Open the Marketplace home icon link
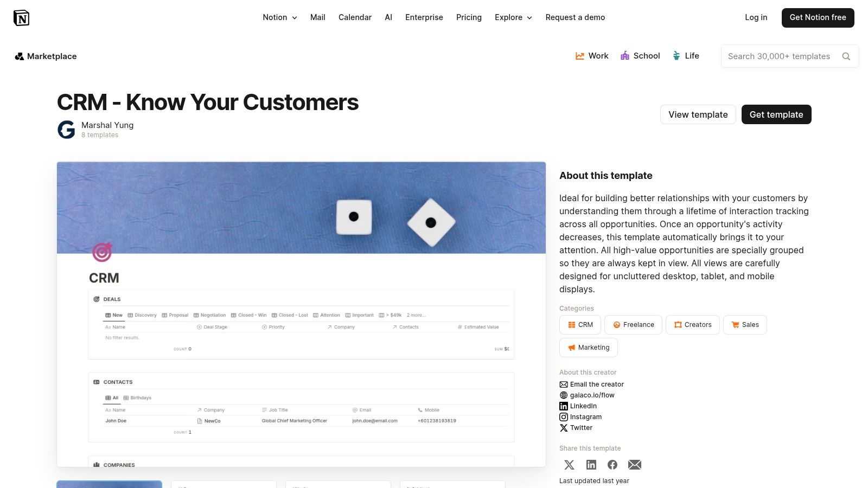The image size is (868, 488). click(x=20, y=56)
